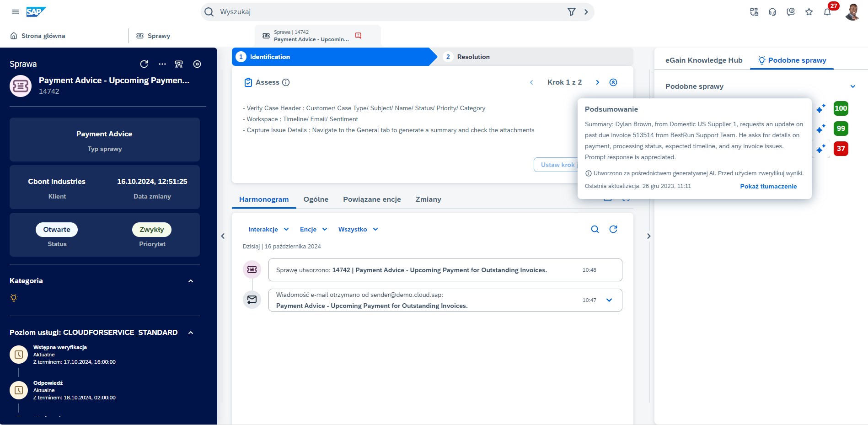Viewport: 868px width, 425px height.
Task: Open the feedback chat smiley icon
Action: pos(790,11)
